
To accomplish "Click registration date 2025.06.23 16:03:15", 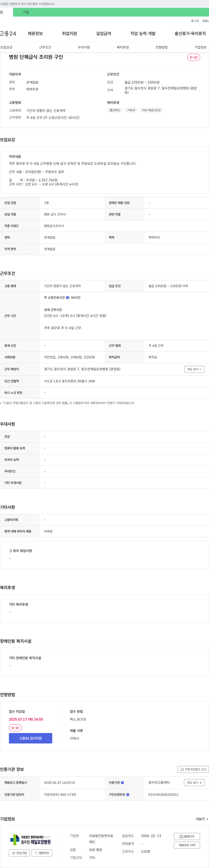I will point(59,782).
